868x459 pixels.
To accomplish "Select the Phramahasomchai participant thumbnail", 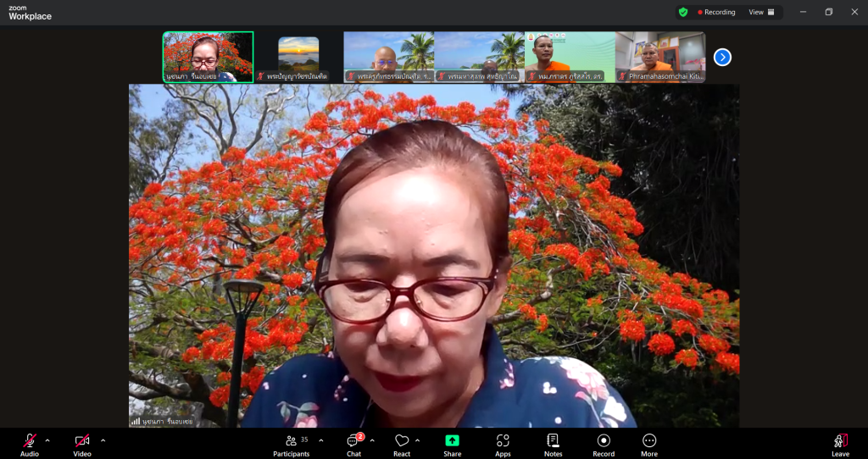I will pyautogui.click(x=660, y=57).
